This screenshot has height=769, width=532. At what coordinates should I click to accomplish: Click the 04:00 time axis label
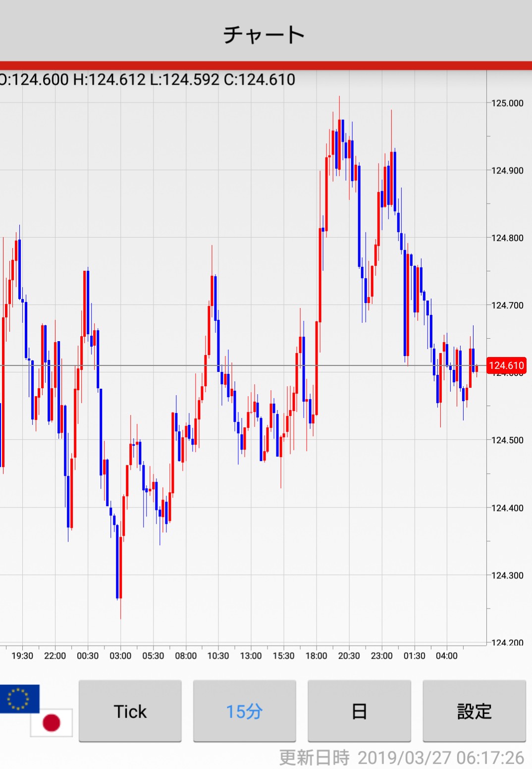(x=446, y=656)
